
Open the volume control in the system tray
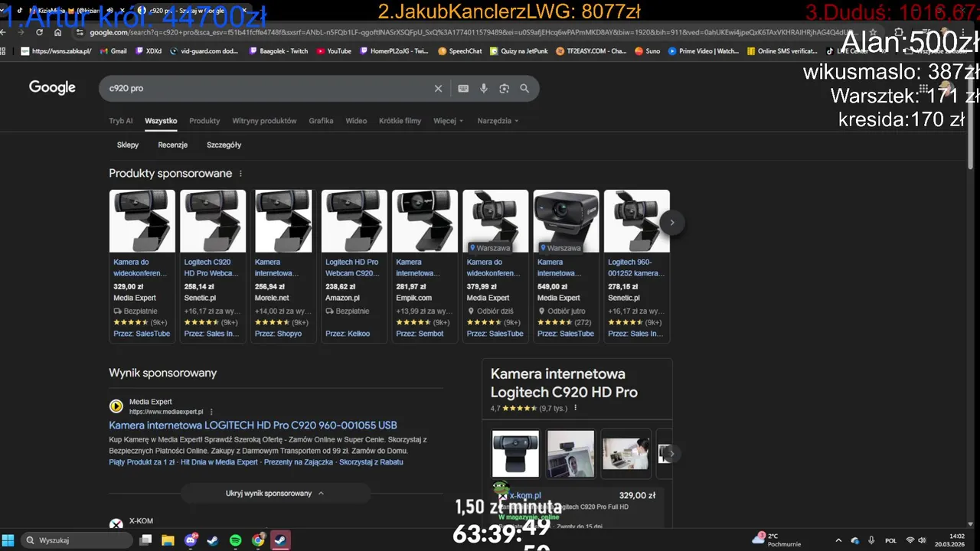922,540
